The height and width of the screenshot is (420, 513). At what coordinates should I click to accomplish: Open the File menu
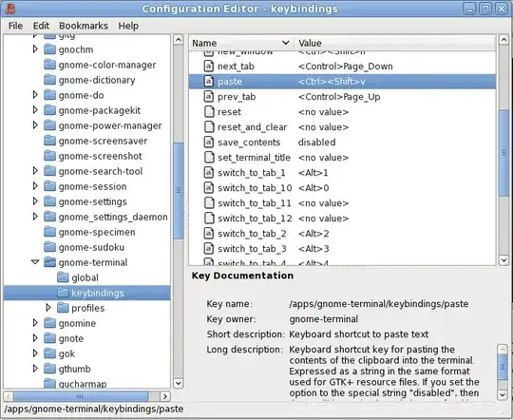(x=15, y=26)
